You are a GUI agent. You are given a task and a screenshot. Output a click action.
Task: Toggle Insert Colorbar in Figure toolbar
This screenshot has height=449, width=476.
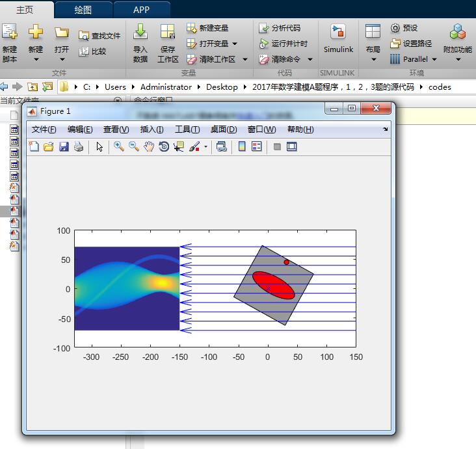click(x=242, y=146)
